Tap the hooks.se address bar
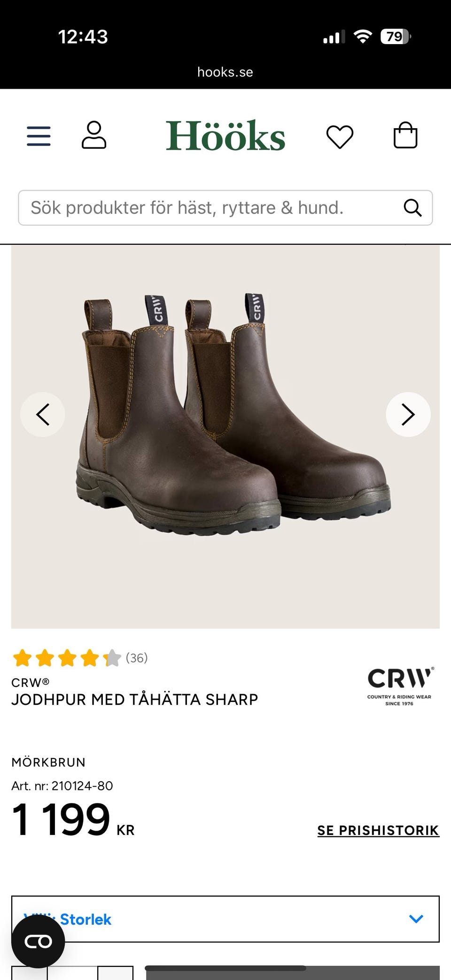 click(225, 72)
